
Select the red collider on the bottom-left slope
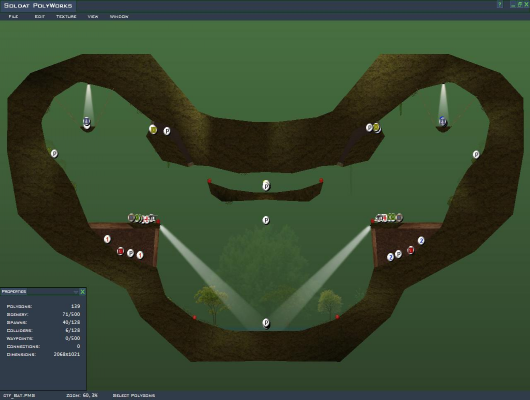coord(194,317)
